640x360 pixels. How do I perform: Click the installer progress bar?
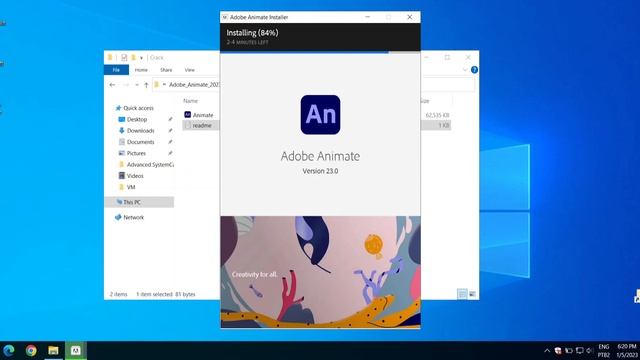(320, 52)
